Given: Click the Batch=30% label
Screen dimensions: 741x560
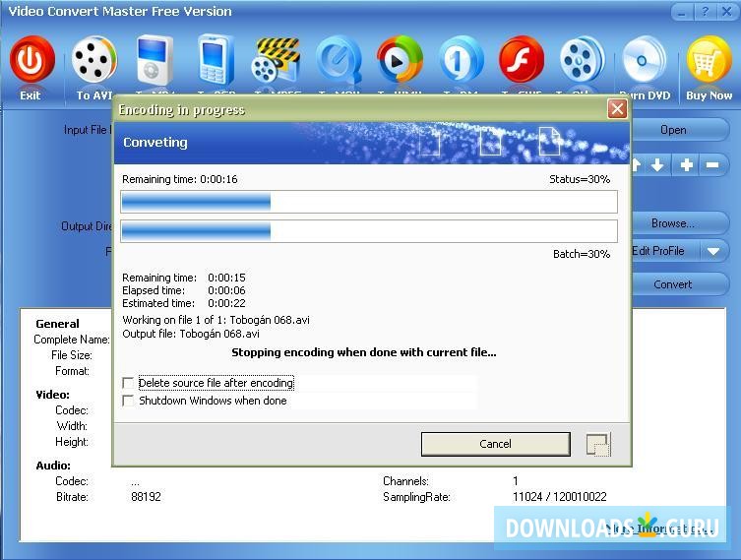Looking at the screenshot, I should [x=582, y=254].
